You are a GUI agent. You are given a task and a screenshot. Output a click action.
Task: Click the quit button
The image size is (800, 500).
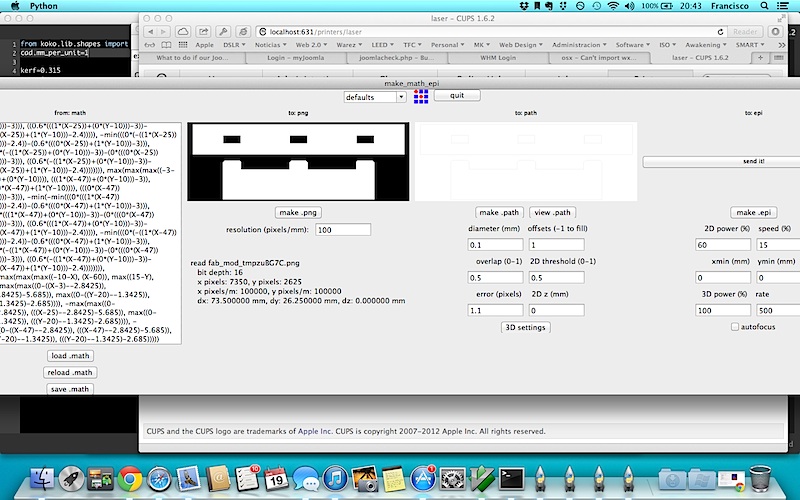pos(457,95)
